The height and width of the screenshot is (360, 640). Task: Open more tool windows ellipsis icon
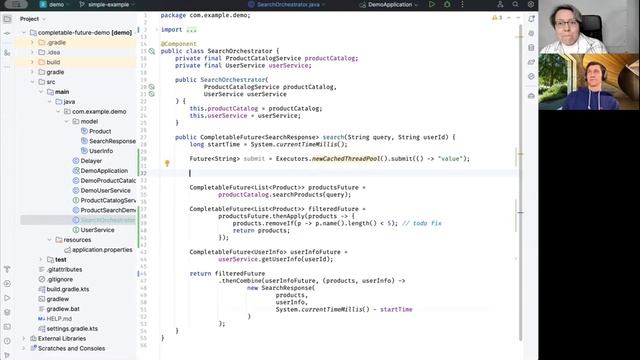7,67
